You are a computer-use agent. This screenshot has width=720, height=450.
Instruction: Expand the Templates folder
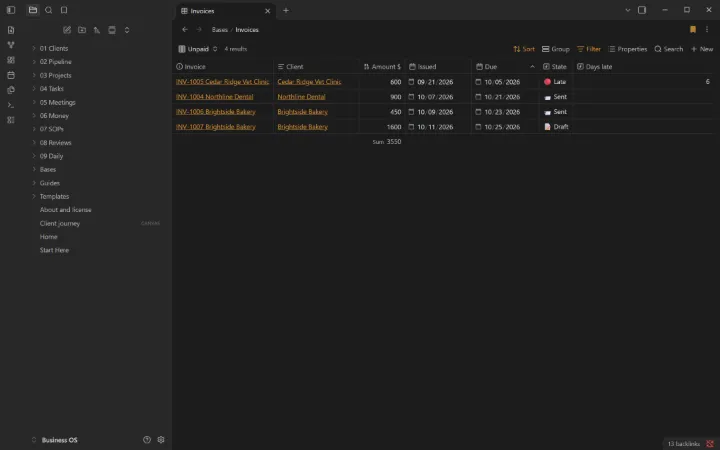54,196
